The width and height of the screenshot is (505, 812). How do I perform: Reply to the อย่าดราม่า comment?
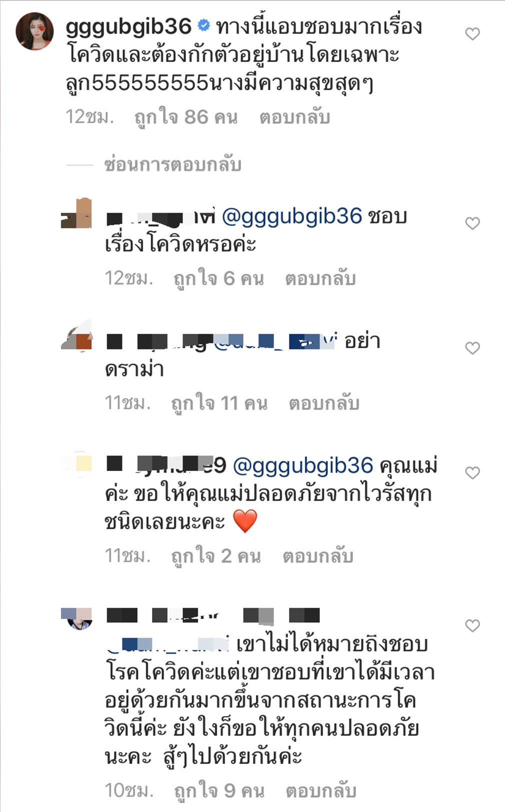pos(324,403)
